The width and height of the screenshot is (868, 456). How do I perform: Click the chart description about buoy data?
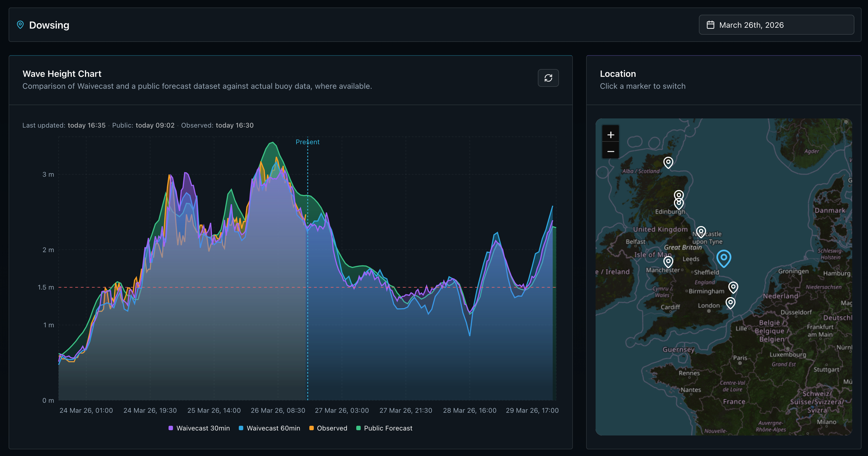[197, 86]
